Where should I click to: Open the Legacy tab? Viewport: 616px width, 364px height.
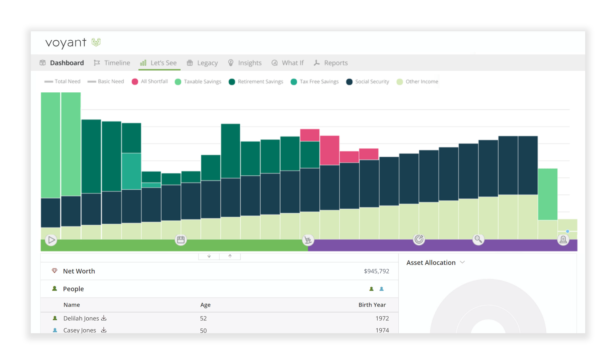(202, 63)
